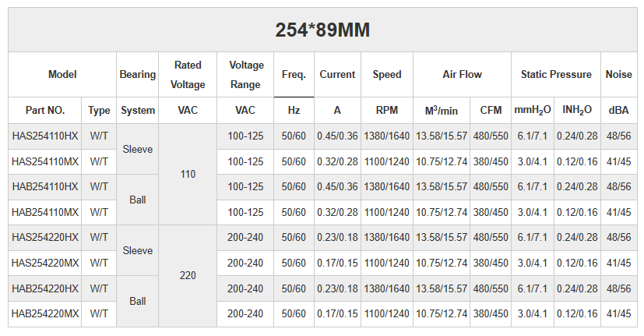Screen dimensions: 644x336
Task: Select the HAB254220MX part number
Action: [45, 313]
